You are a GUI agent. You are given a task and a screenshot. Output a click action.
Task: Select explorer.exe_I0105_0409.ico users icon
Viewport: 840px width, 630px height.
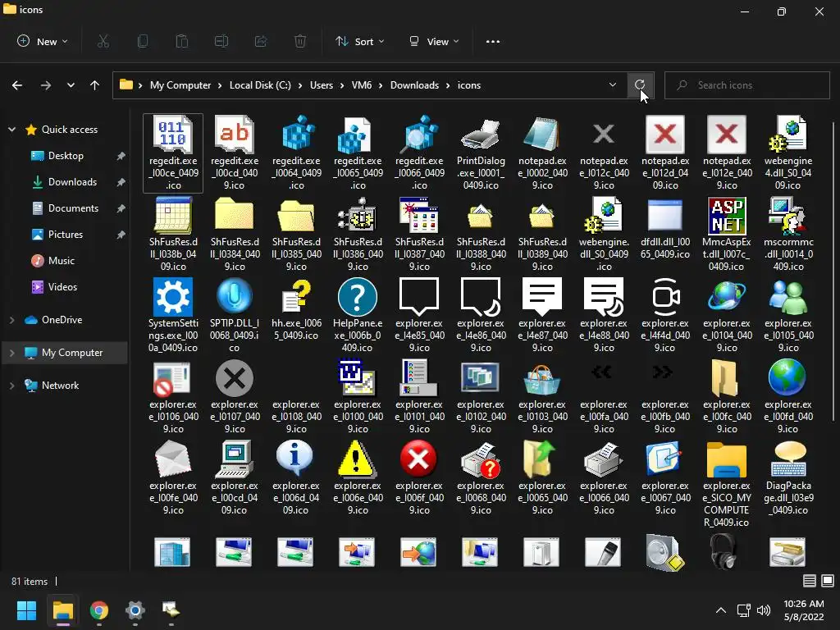788,315
